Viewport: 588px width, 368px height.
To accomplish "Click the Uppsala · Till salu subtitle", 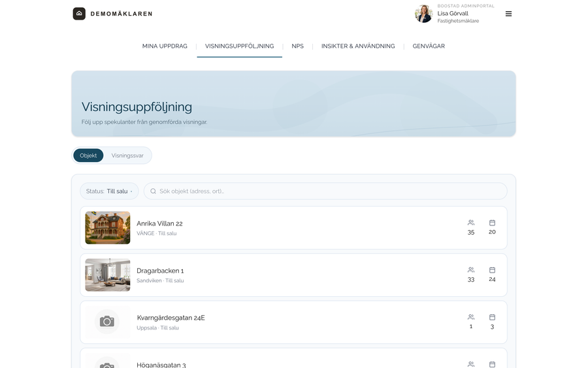I will click(157, 328).
